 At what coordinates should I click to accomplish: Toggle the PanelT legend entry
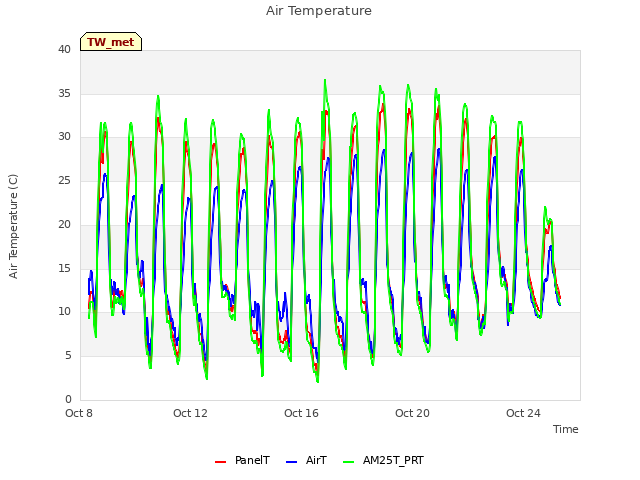pyautogui.click(x=242, y=461)
